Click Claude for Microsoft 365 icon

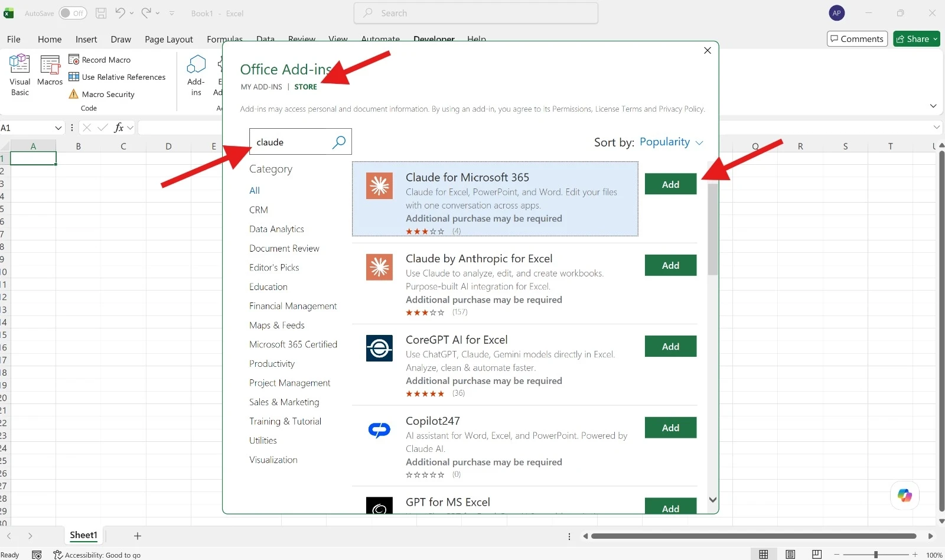click(379, 186)
